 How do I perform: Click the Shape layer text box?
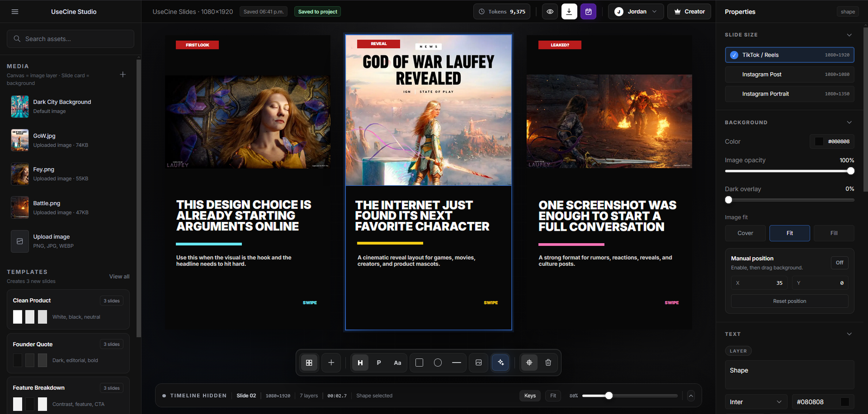pyautogui.click(x=789, y=375)
